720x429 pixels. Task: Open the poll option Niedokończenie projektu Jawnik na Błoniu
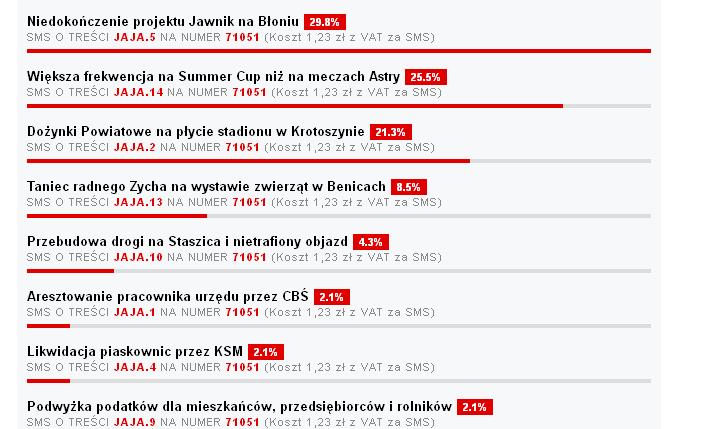point(163,22)
